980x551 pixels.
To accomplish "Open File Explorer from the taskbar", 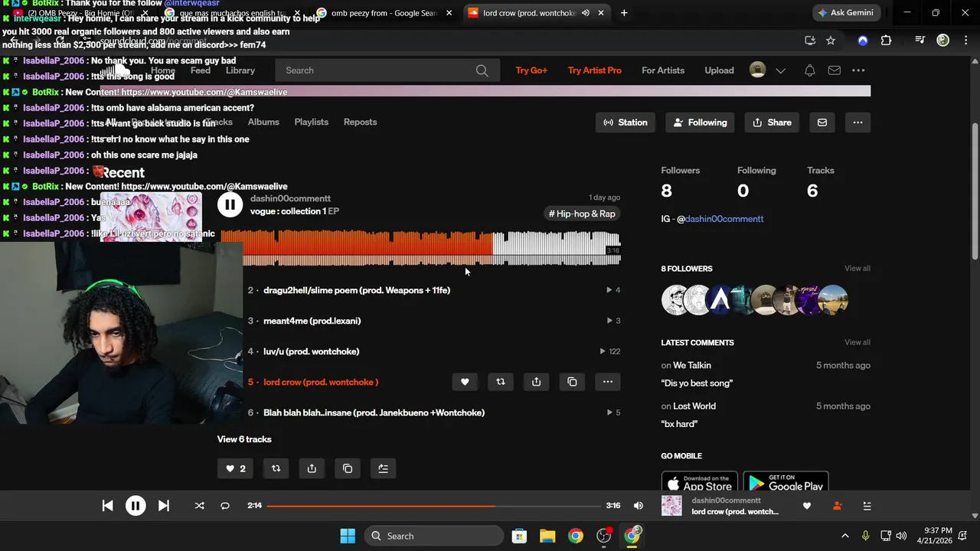I will coord(547,536).
